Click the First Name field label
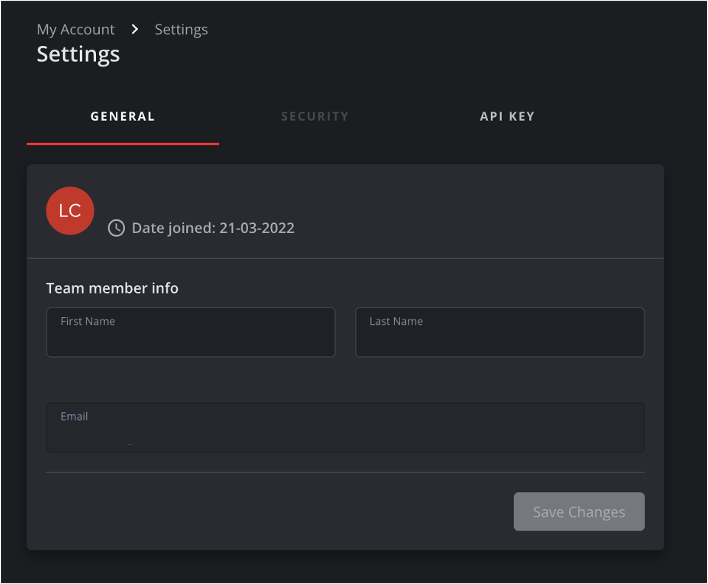The height and width of the screenshot is (584, 708). pyautogui.click(x=88, y=321)
